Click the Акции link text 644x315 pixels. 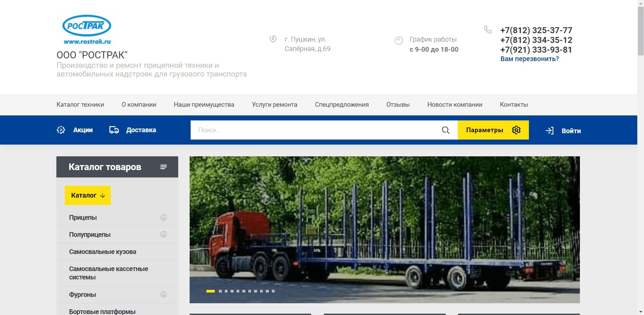pyautogui.click(x=83, y=130)
